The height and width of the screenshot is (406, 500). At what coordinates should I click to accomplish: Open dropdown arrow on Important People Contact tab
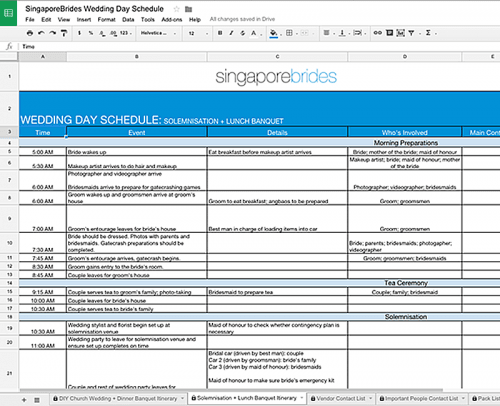pos(463,399)
